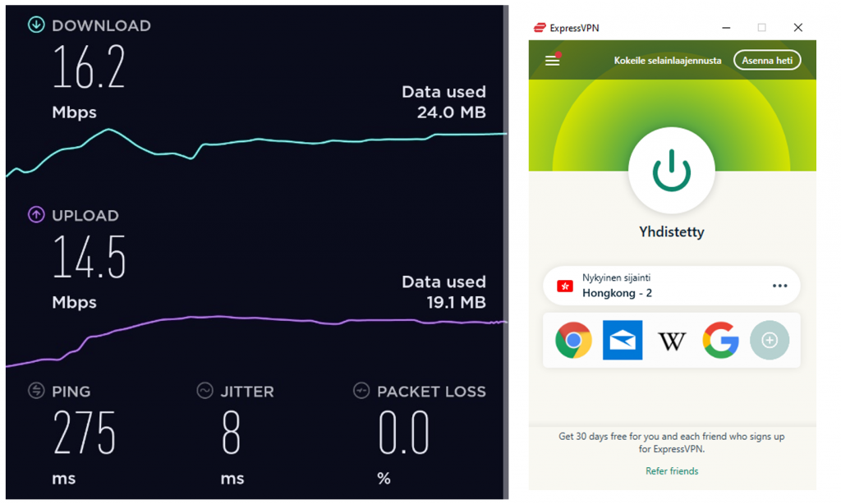Click the Upload arrow icon
This screenshot has height=504, width=841.
click(36, 215)
